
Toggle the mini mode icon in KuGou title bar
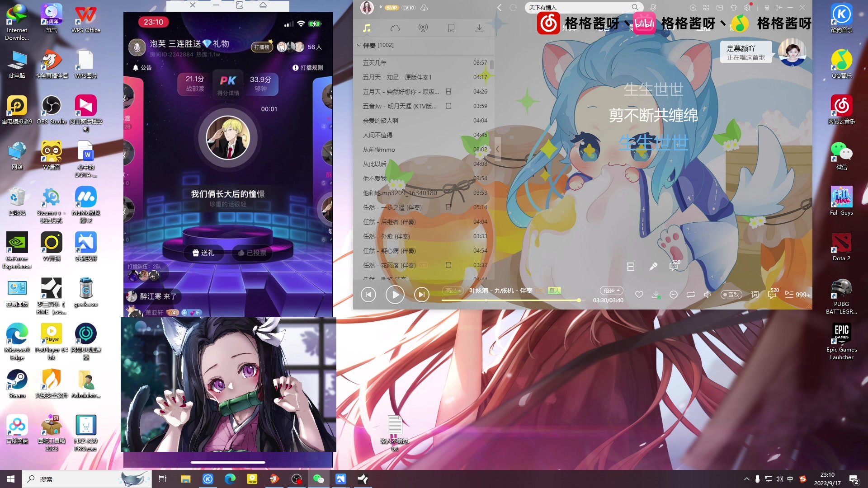(778, 8)
